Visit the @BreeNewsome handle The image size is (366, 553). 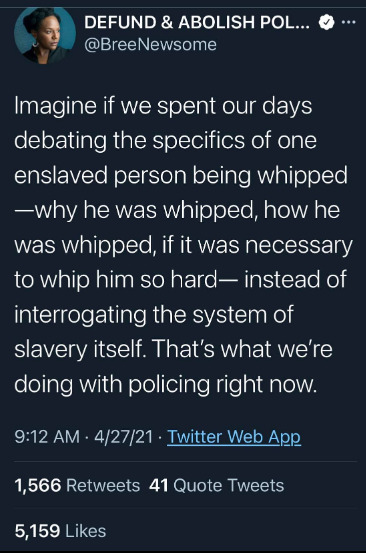[151, 45]
